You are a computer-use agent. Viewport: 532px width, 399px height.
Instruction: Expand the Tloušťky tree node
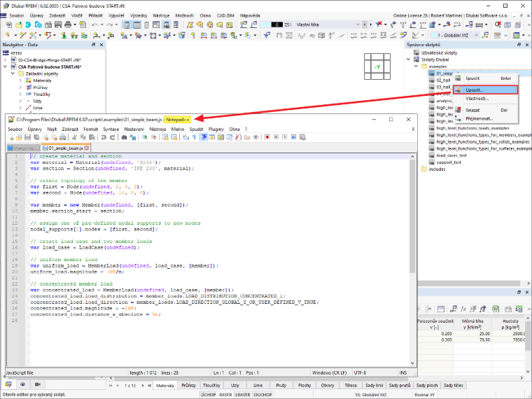pyautogui.click(x=20, y=94)
